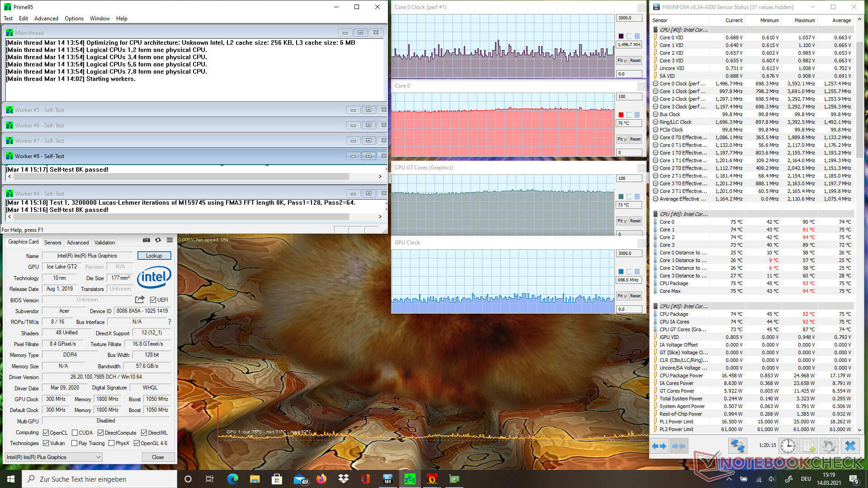The height and width of the screenshot is (488, 868).
Task: Click the Lookup button
Action: [154, 256]
